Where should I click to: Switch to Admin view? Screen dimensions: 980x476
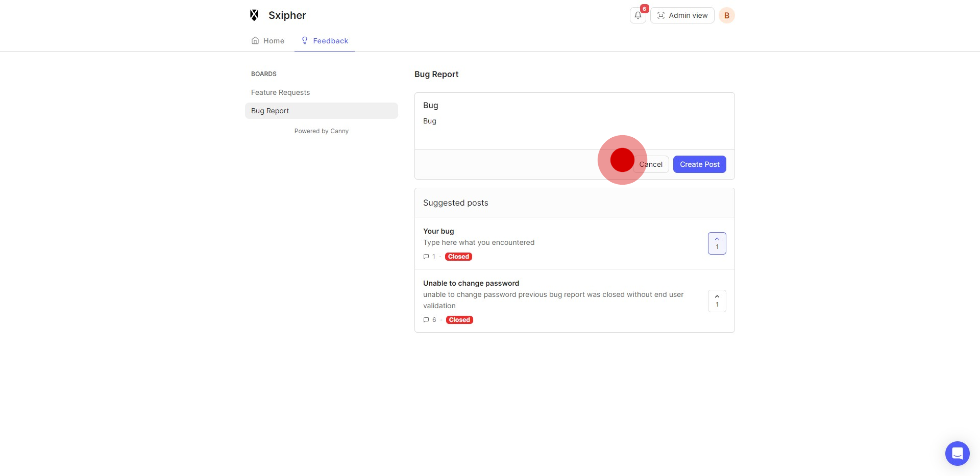point(682,15)
